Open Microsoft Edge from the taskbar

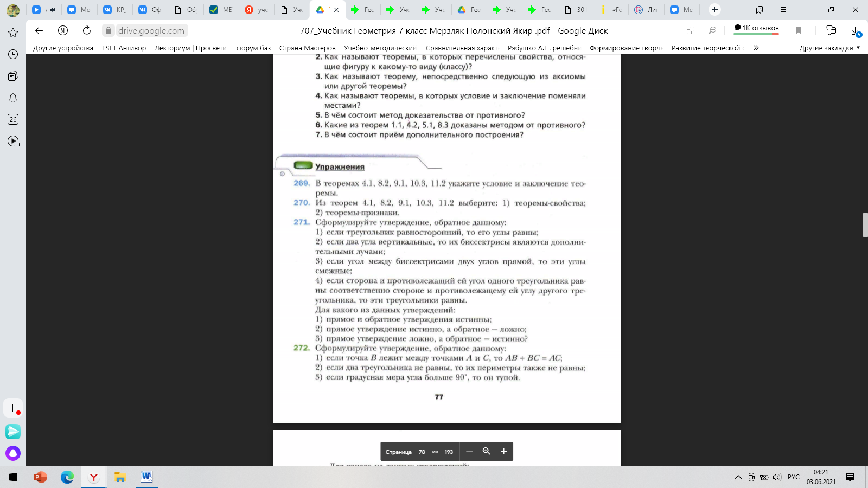(67, 477)
